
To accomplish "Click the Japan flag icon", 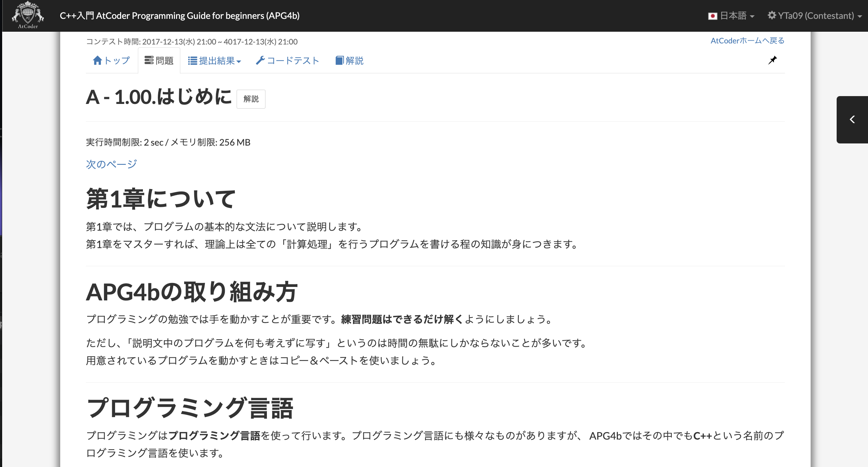I will 712,16.
